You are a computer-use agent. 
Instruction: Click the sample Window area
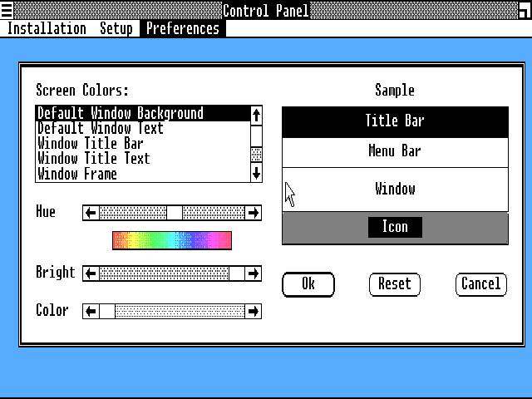click(x=396, y=190)
